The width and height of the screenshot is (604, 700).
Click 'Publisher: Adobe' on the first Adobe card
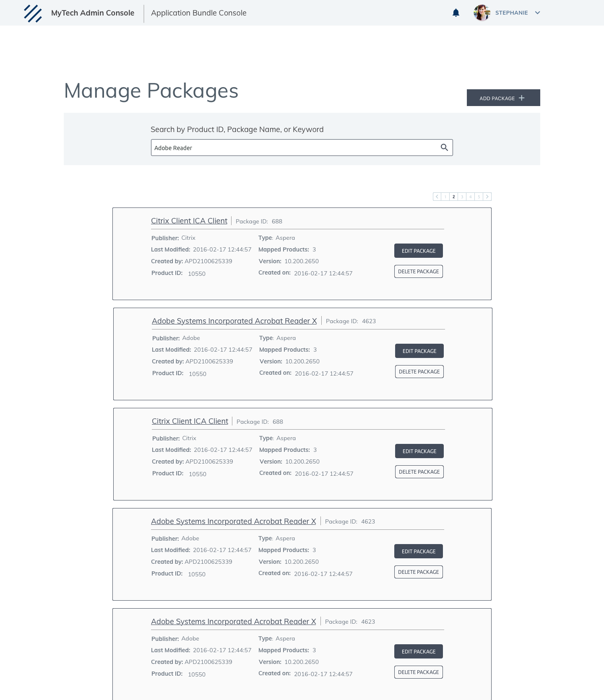(176, 338)
